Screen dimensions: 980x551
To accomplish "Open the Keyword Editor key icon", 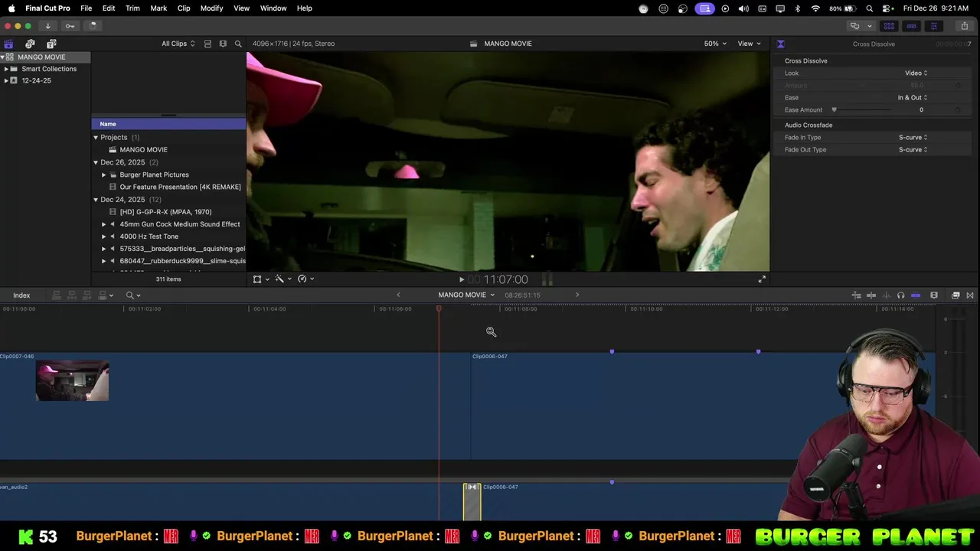I will (x=70, y=25).
